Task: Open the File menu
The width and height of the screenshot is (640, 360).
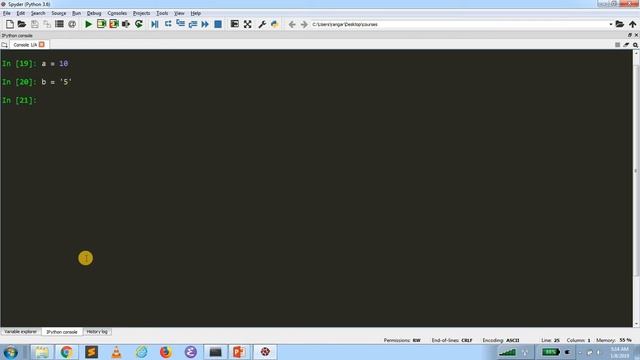Action: pos(7,13)
